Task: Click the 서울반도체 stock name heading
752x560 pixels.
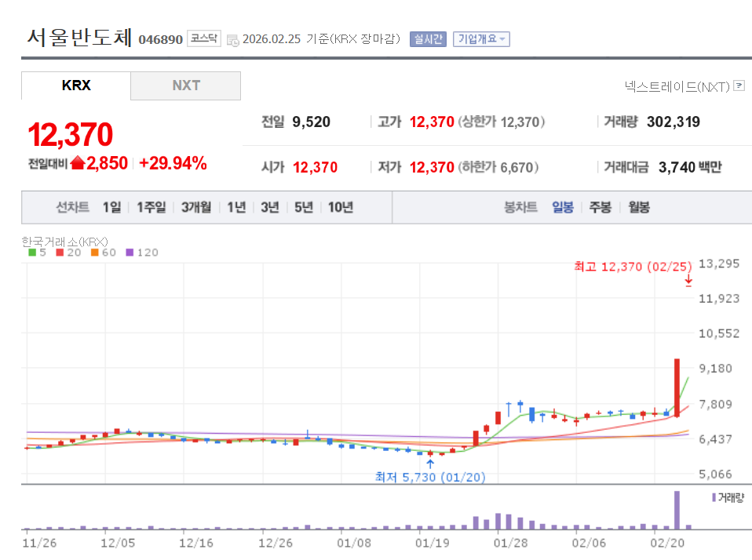Action: pyautogui.click(x=79, y=38)
